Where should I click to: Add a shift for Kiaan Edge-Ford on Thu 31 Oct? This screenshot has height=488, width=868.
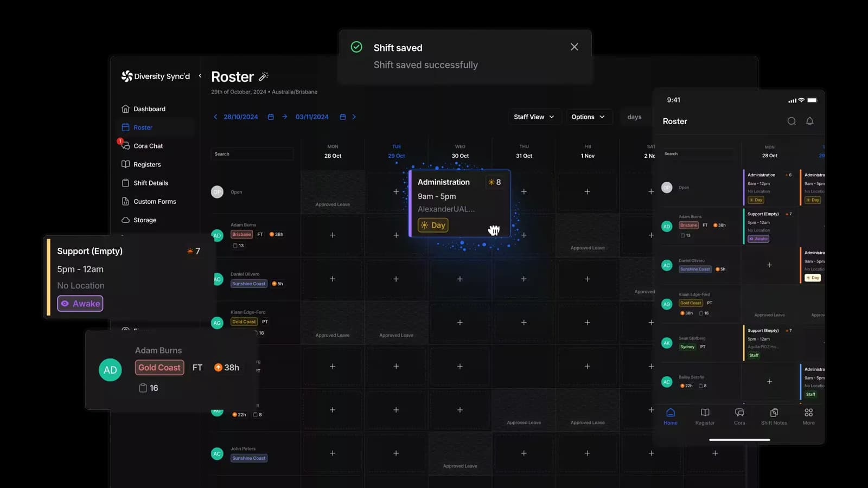pyautogui.click(x=524, y=322)
